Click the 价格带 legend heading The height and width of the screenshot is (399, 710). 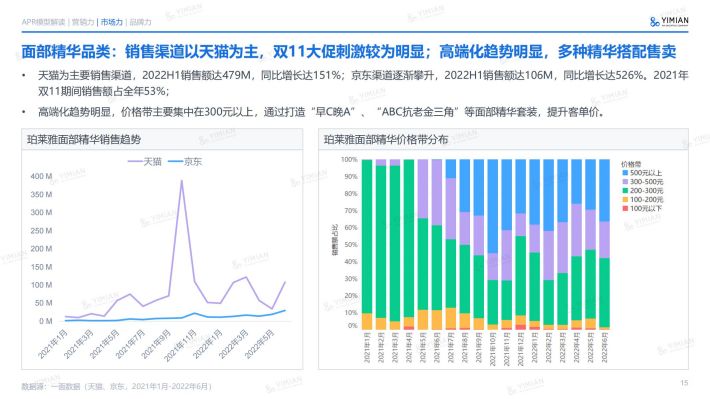coord(631,164)
